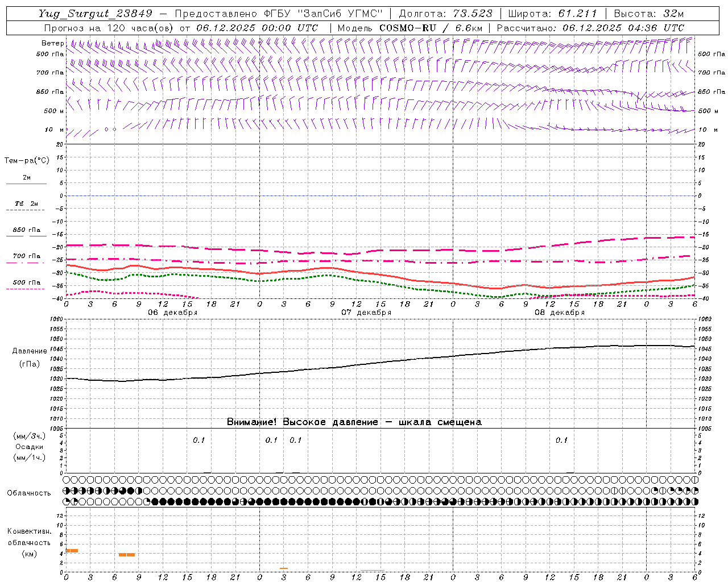This screenshot has height=582, width=728.
Task: Click the Внимание! Высокое давление warning text
Action: click(x=354, y=422)
